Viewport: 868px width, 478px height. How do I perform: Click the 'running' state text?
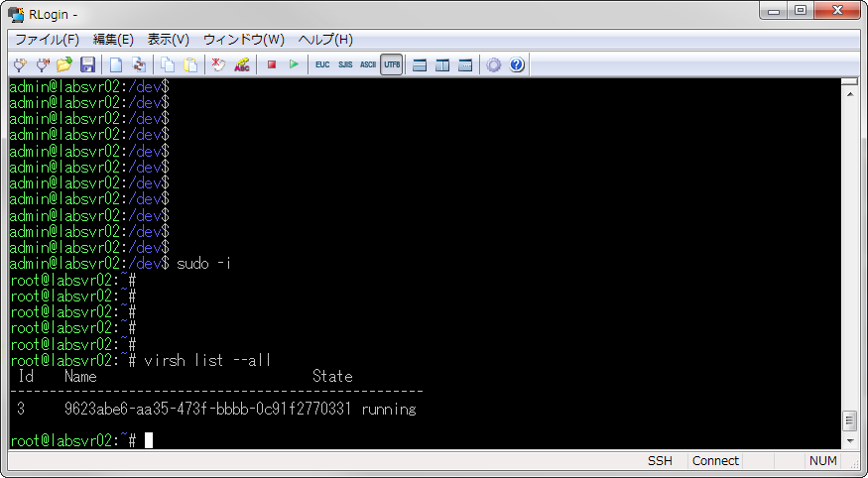389,410
